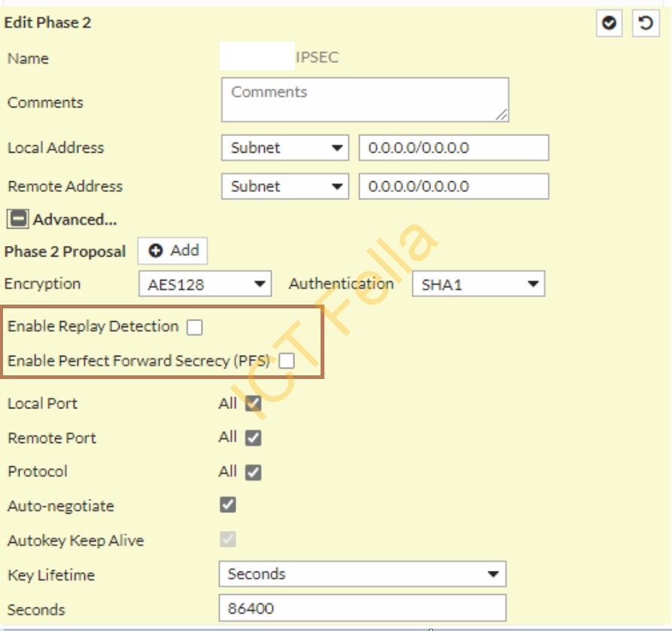Uncheck Remote Port All checkbox

(x=253, y=438)
